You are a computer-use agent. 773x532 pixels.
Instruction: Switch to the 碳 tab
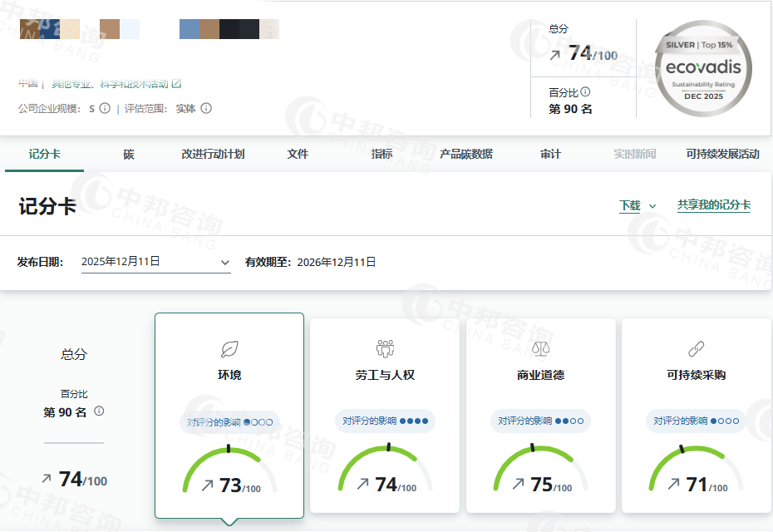point(129,154)
